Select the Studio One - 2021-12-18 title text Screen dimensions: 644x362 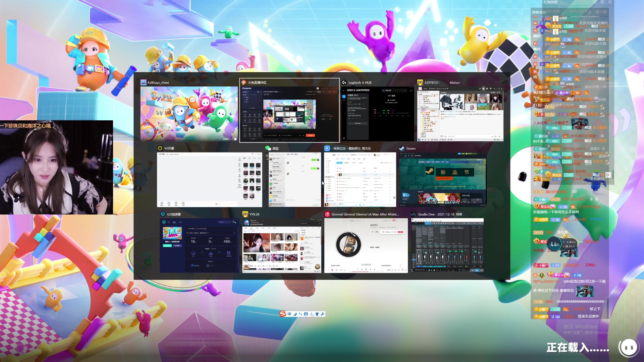[440, 214]
